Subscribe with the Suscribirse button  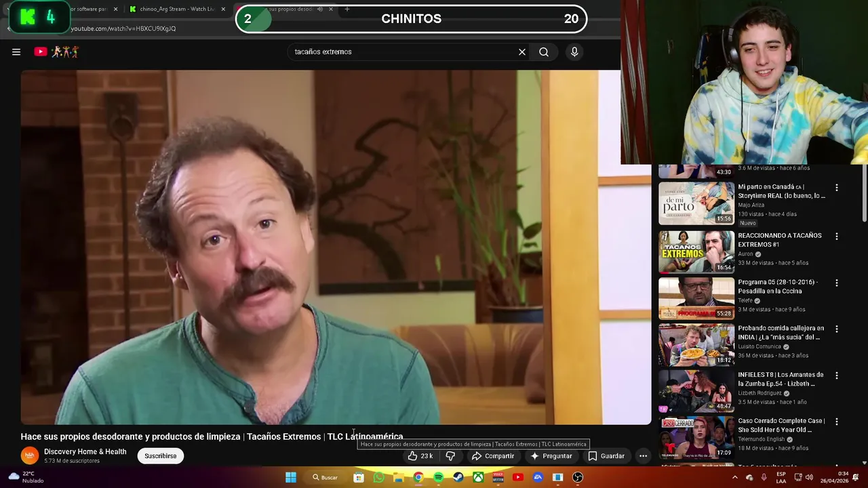point(160,456)
